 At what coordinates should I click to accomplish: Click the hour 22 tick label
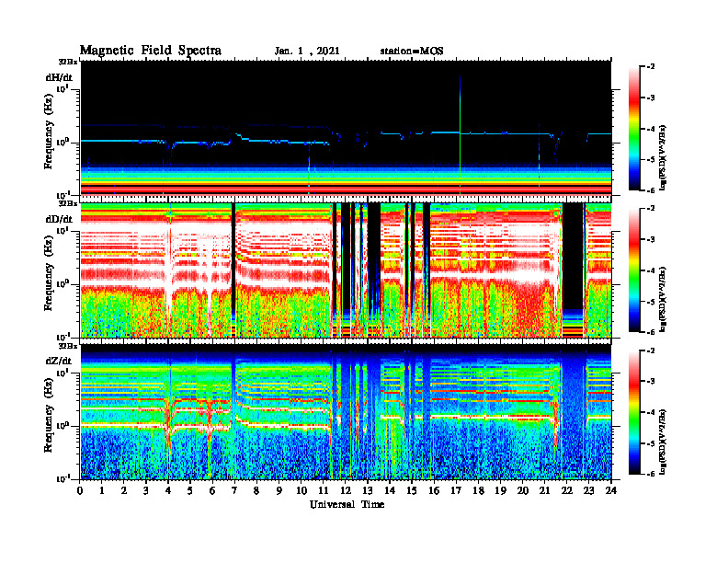click(567, 491)
